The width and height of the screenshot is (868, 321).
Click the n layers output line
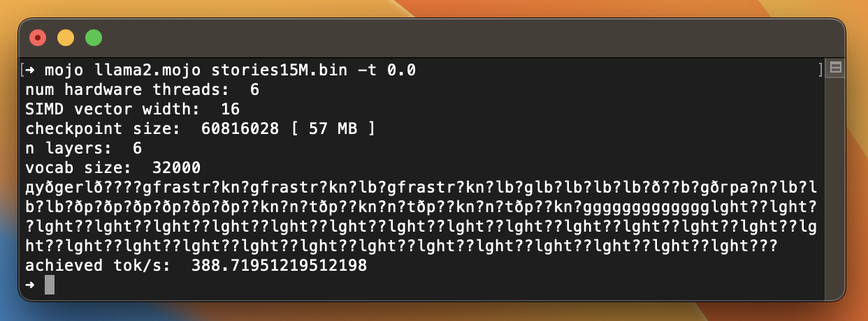[84, 148]
